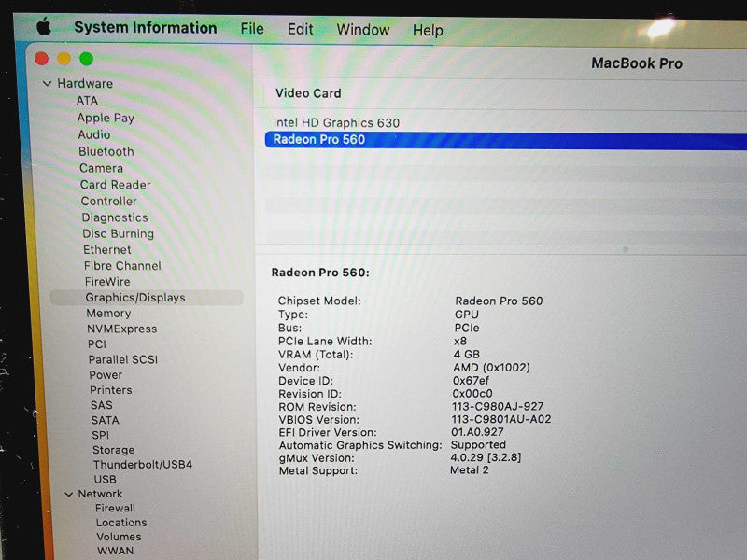The width and height of the screenshot is (747, 560).
Task: Select Diagnostics in the sidebar
Action: (x=115, y=217)
